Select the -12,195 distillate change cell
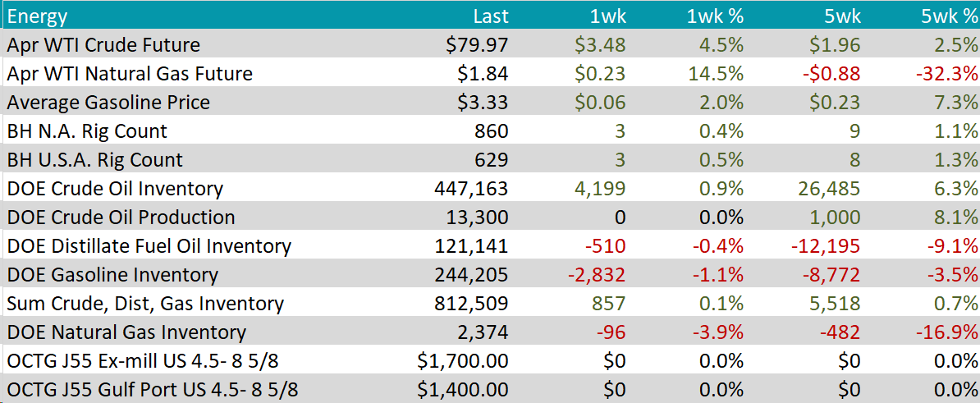980x403 pixels. point(826,246)
